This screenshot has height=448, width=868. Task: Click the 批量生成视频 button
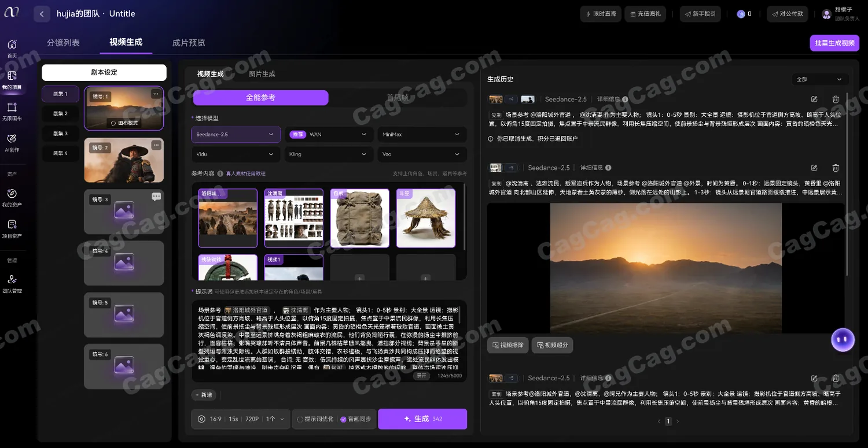[834, 43]
